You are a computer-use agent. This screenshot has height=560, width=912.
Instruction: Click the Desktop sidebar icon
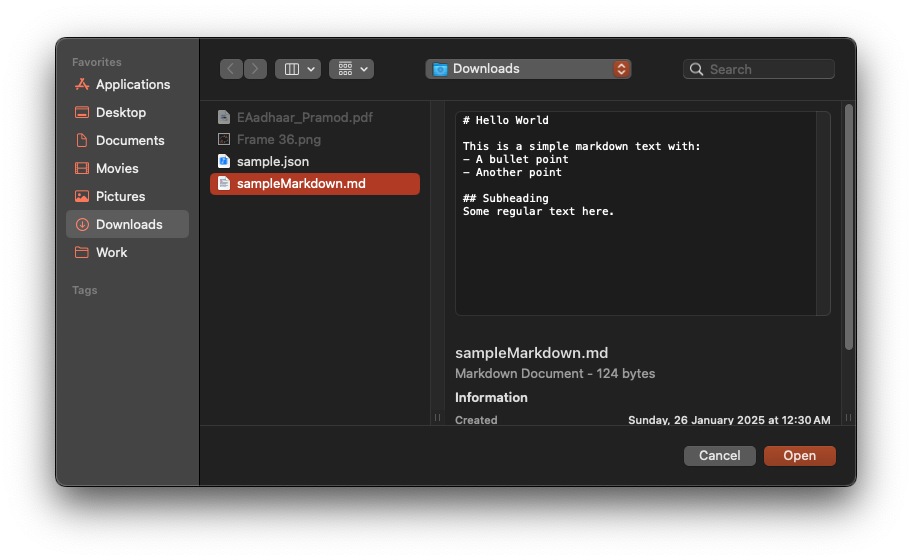tap(82, 112)
